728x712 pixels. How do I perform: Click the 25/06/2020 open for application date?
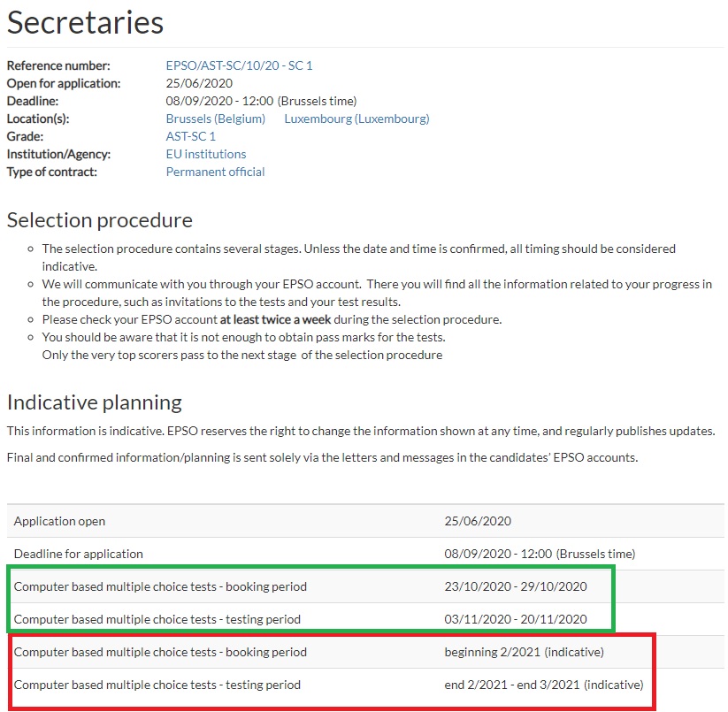click(x=199, y=83)
